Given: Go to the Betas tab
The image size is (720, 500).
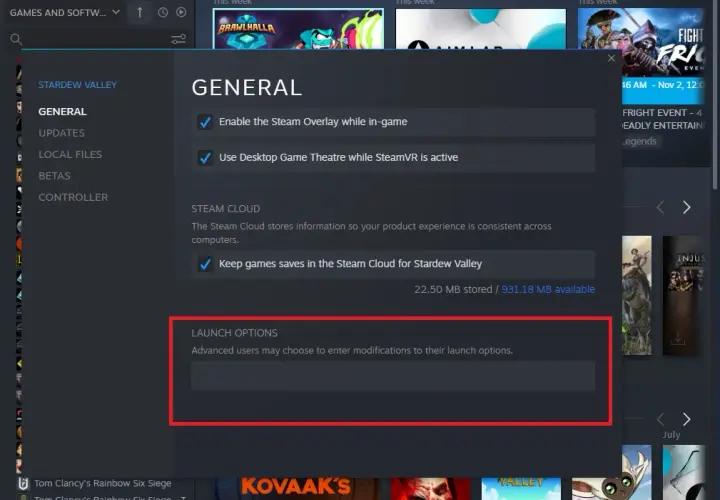Looking at the screenshot, I should pos(55,176).
